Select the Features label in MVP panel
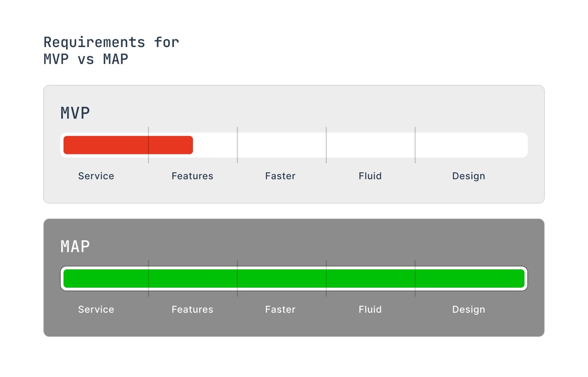 pos(193,176)
